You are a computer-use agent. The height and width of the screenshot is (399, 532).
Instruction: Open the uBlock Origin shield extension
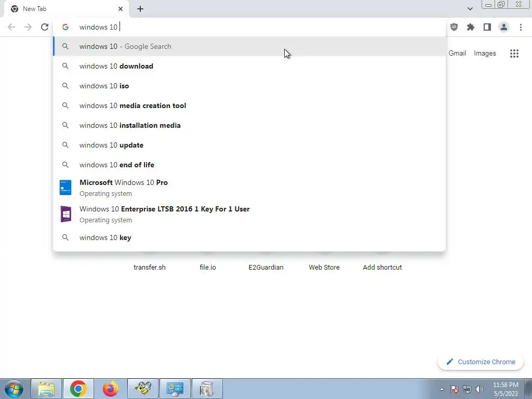(x=454, y=27)
